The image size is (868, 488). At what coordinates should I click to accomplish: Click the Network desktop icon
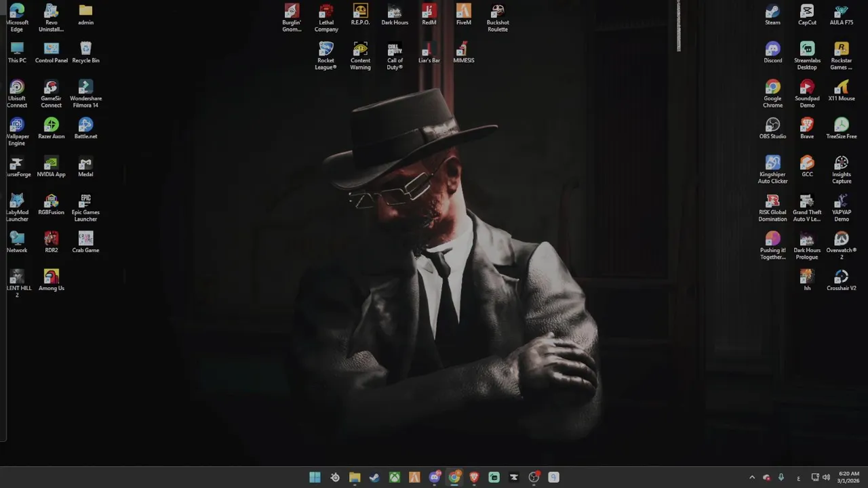(17, 243)
